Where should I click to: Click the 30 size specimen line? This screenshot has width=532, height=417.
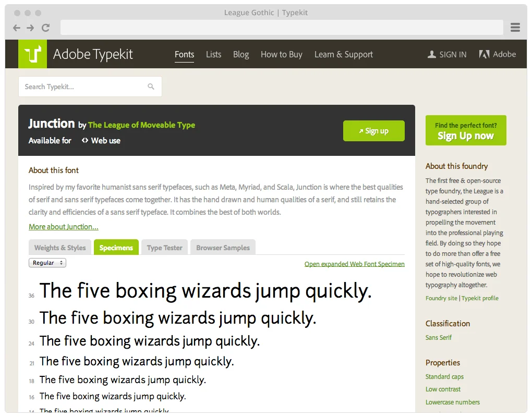point(178,318)
